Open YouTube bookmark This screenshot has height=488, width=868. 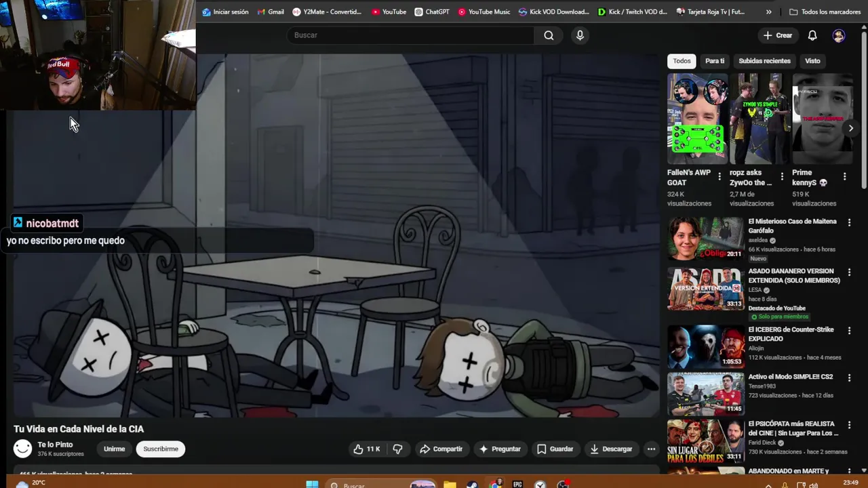(x=389, y=12)
